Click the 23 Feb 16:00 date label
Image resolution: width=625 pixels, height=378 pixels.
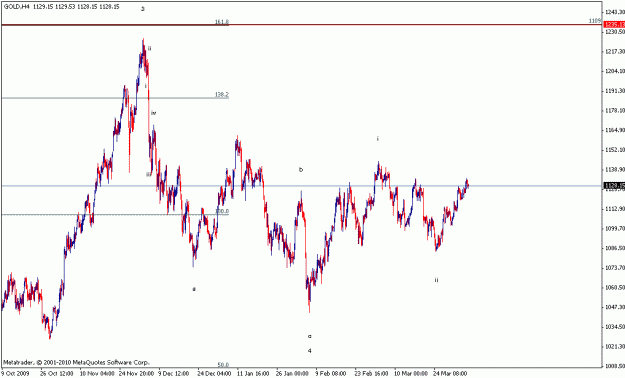(x=371, y=374)
